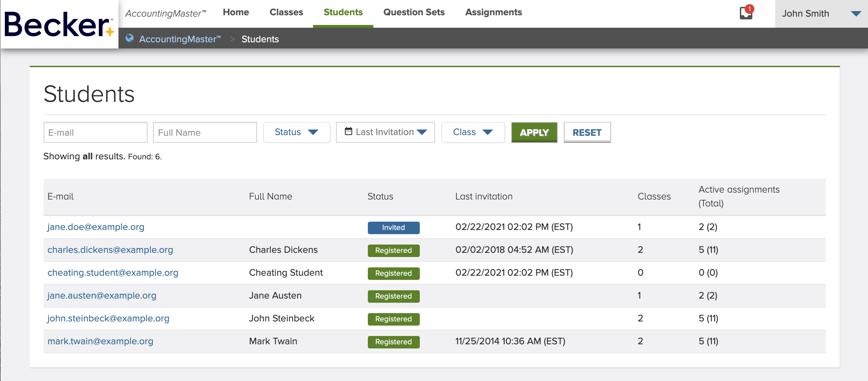Go to the Home tab
Viewport: 868px width, 381px height.
236,12
